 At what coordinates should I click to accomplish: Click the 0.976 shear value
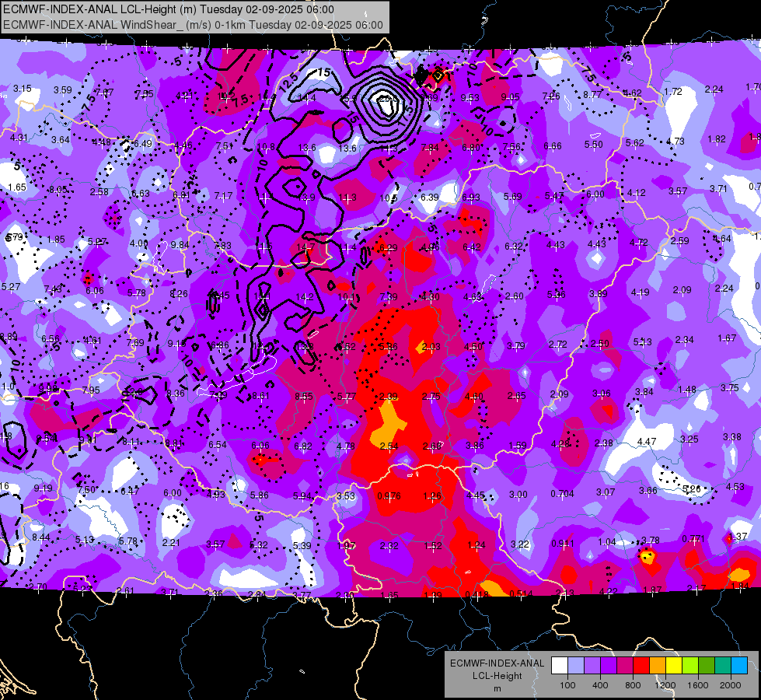coord(389,496)
